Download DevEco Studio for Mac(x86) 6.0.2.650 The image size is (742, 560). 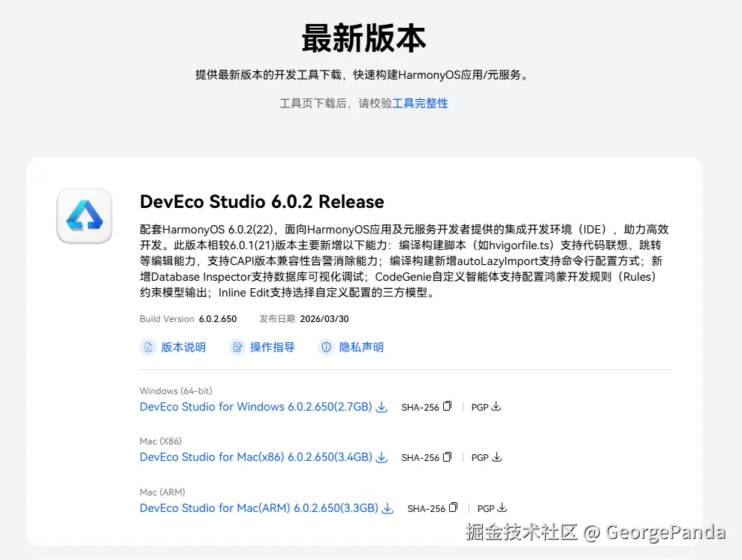pyautogui.click(x=256, y=457)
